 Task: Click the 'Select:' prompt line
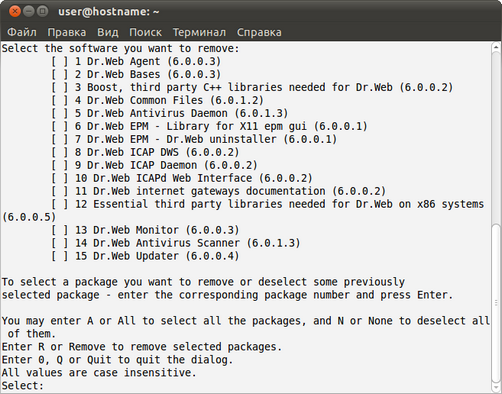click(x=23, y=386)
